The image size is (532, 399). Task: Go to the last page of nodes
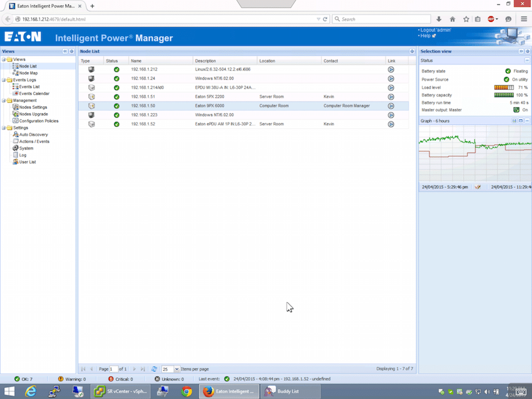pos(143,369)
